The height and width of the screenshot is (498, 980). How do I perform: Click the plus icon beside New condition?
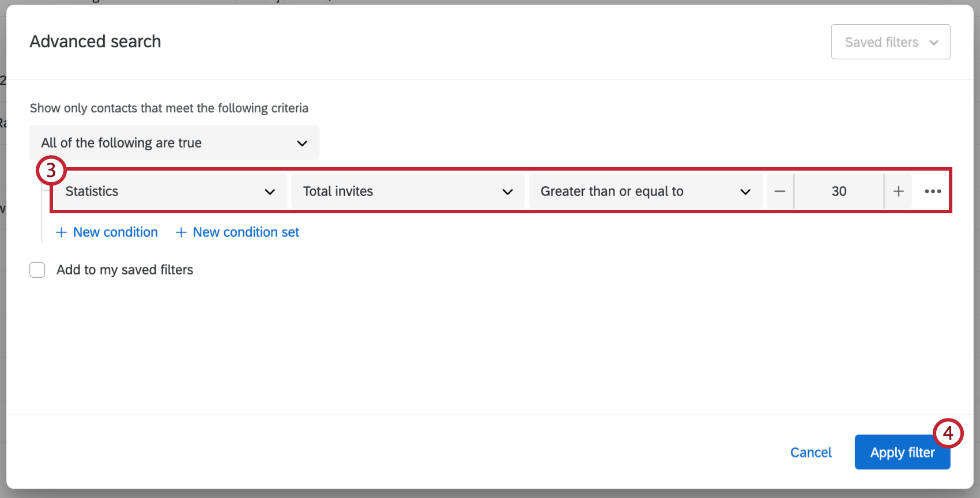(x=61, y=232)
